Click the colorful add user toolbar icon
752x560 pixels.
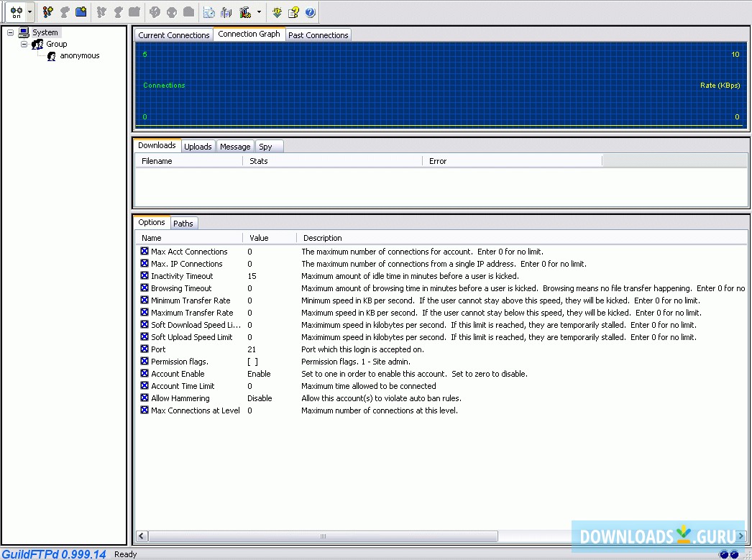pyautogui.click(x=48, y=12)
